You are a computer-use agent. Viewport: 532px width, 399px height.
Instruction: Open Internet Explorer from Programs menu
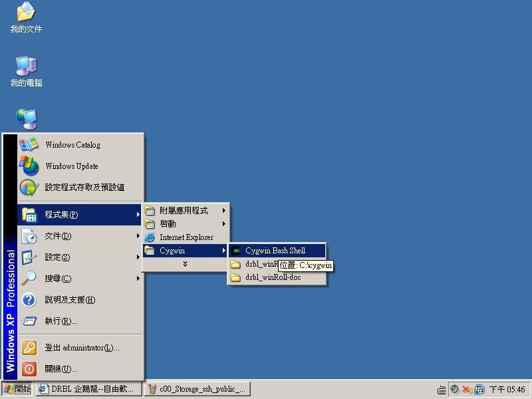(186, 237)
